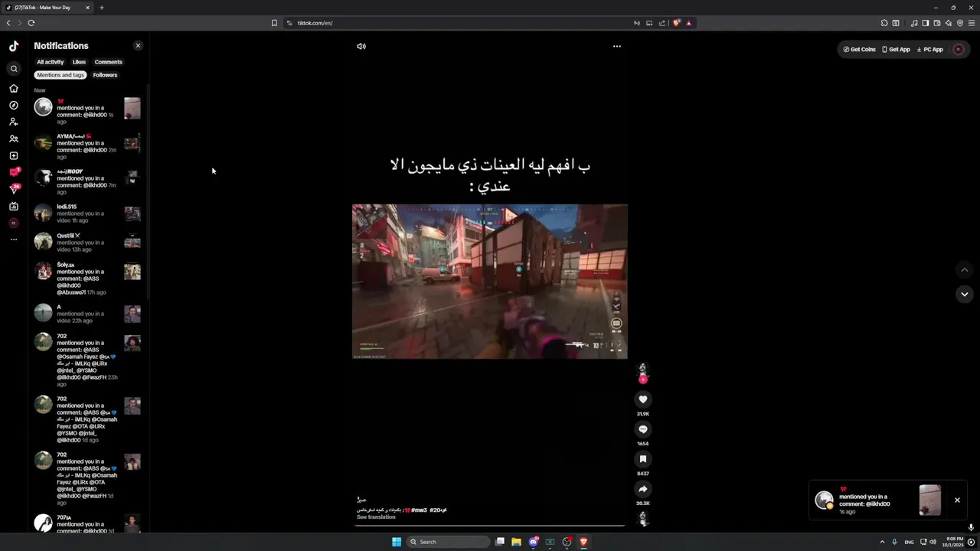
Task: Play or pause the gameplay video
Action: 490,281
